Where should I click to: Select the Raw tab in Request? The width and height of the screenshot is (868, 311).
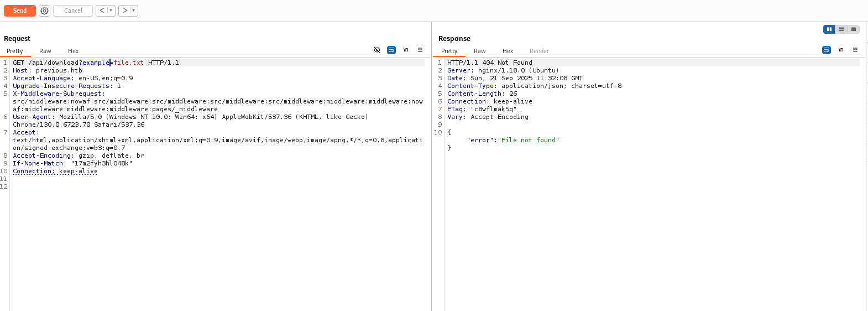click(45, 51)
